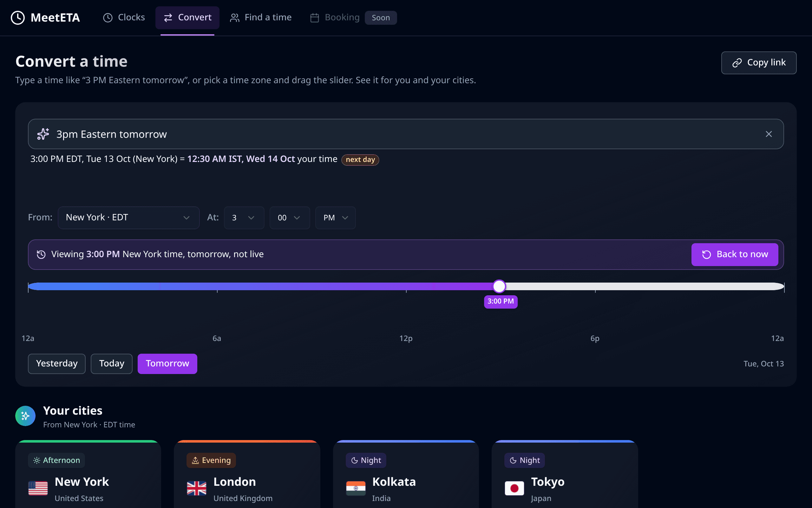
Task: Click 'From New York · EDT time' subtitle
Action: coord(89,425)
